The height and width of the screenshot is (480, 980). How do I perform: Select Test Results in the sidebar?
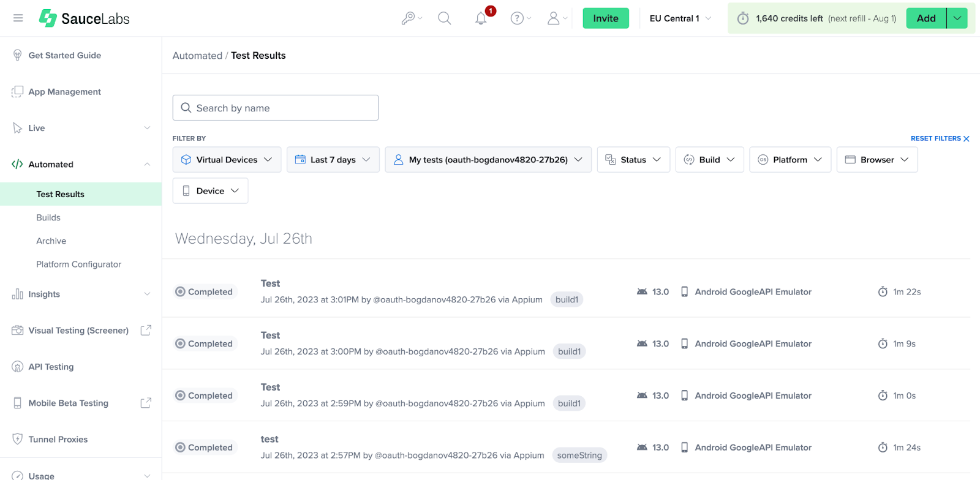[81, 194]
